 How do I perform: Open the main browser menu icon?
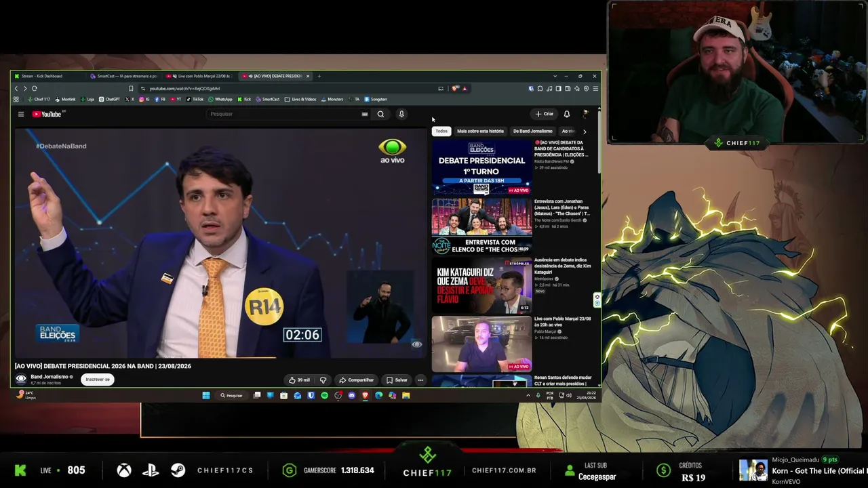pyautogui.click(x=595, y=88)
